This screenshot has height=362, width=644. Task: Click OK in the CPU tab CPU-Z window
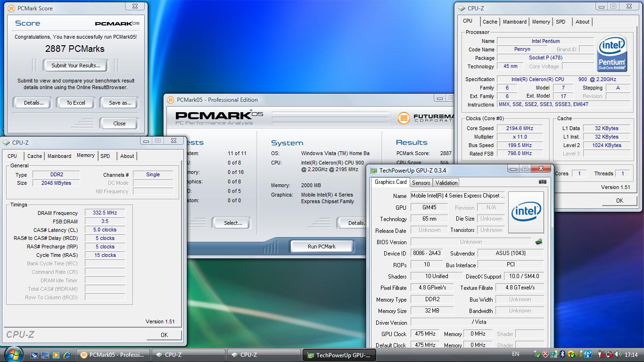[x=619, y=201]
